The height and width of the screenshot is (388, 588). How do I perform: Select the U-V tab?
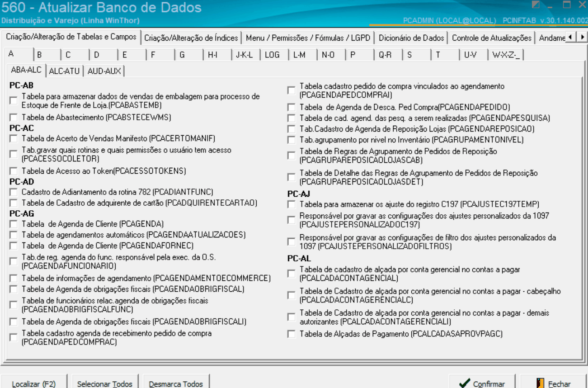pyautogui.click(x=474, y=55)
